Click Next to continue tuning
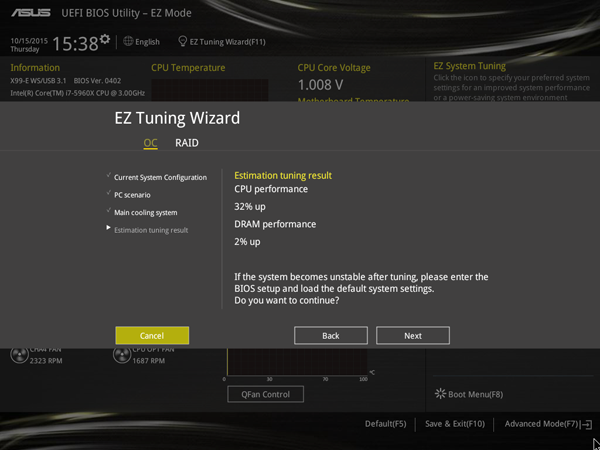 (x=413, y=336)
